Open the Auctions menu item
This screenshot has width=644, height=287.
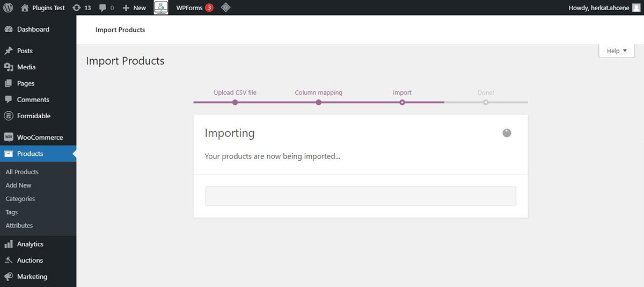30,260
